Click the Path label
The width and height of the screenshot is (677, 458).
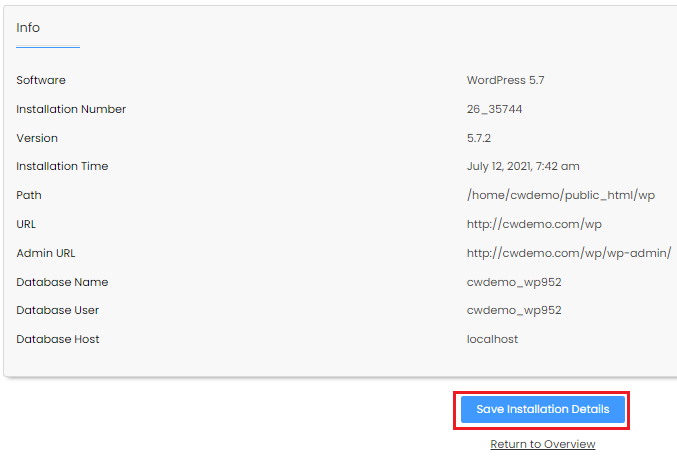click(29, 195)
